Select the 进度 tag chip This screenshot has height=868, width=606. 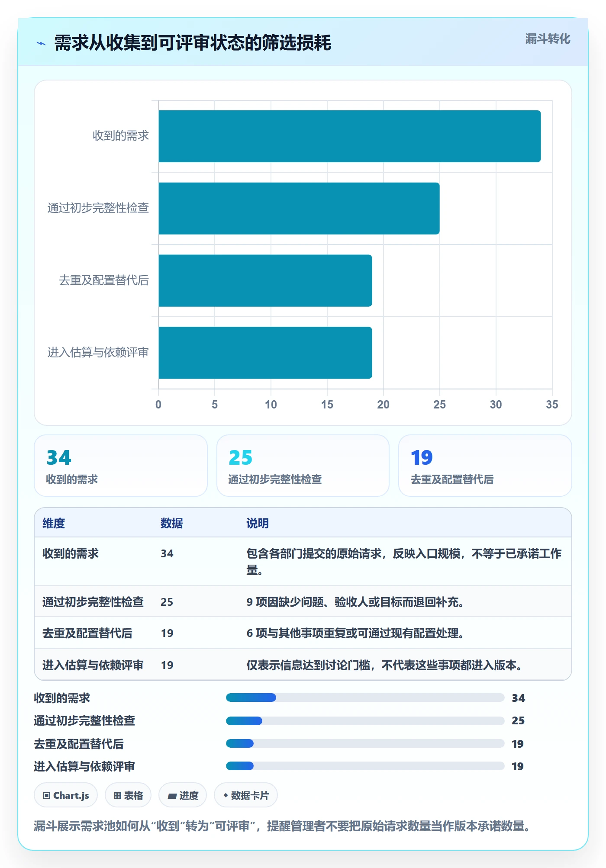point(183,795)
